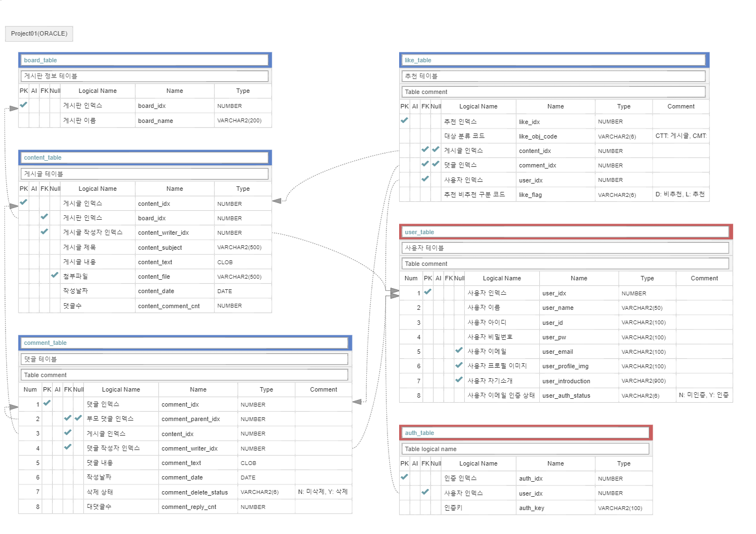The image size is (756, 534).
Task: Click the like_flag cell
Action: (x=555, y=194)
